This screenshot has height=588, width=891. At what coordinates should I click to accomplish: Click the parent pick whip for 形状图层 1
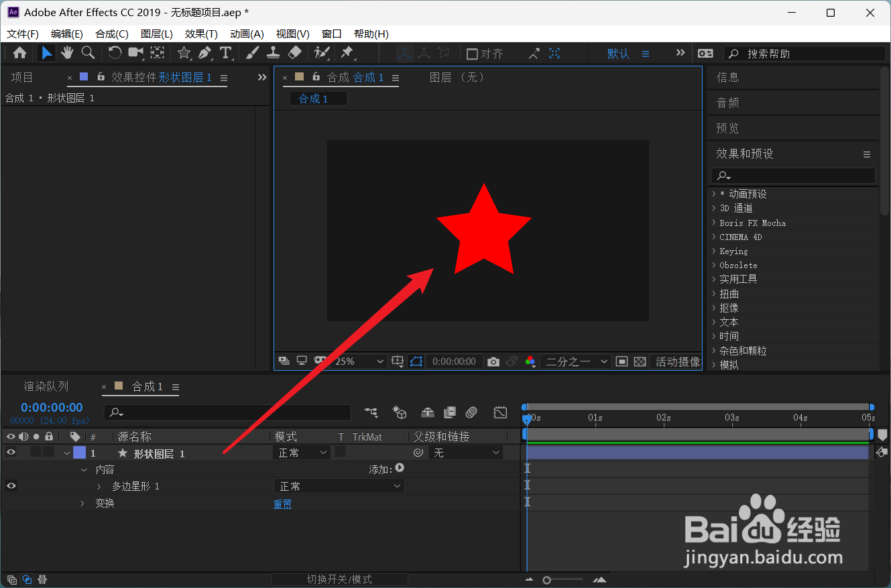click(418, 453)
